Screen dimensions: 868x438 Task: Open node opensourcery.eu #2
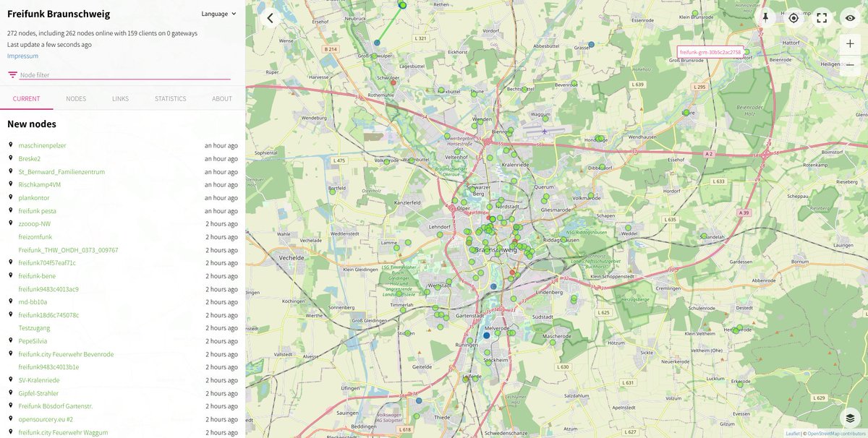pos(46,418)
